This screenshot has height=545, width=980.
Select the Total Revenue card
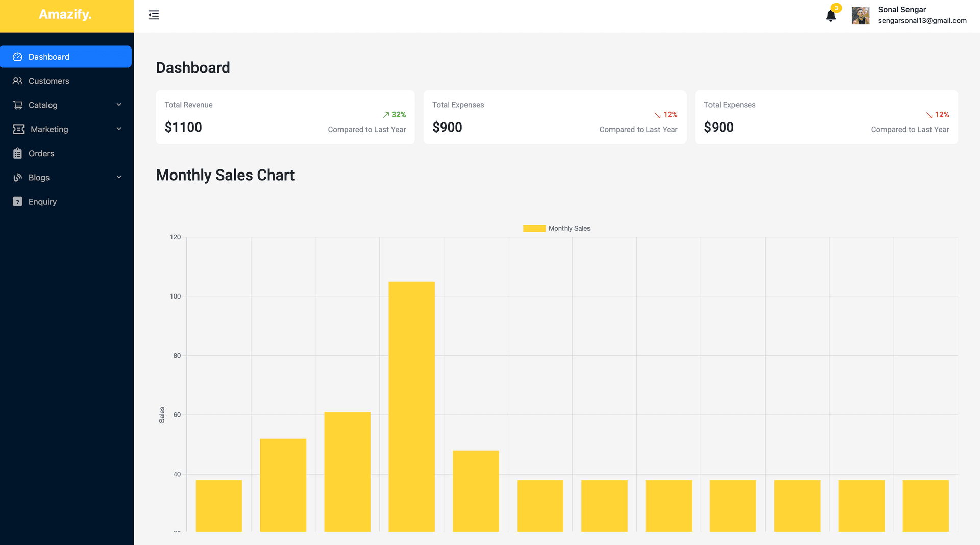click(285, 117)
